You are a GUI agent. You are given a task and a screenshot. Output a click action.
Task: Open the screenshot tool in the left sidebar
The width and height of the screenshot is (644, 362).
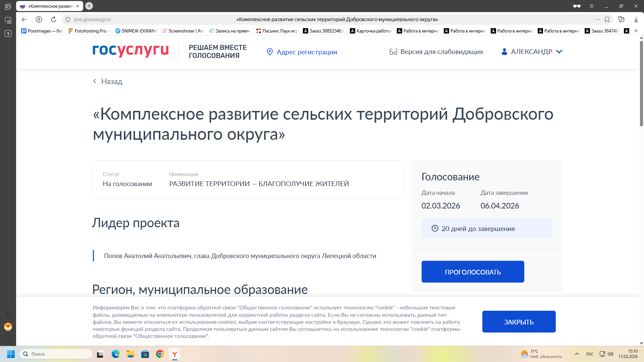click(8, 20)
